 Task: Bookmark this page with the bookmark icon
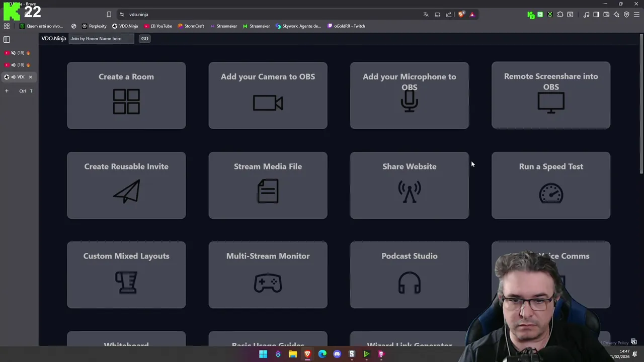[109, 15]
